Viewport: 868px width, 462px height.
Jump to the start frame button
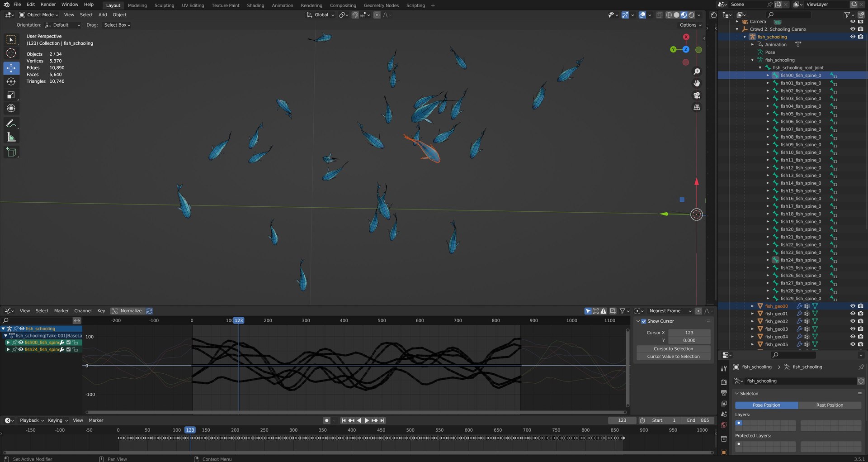344,420
